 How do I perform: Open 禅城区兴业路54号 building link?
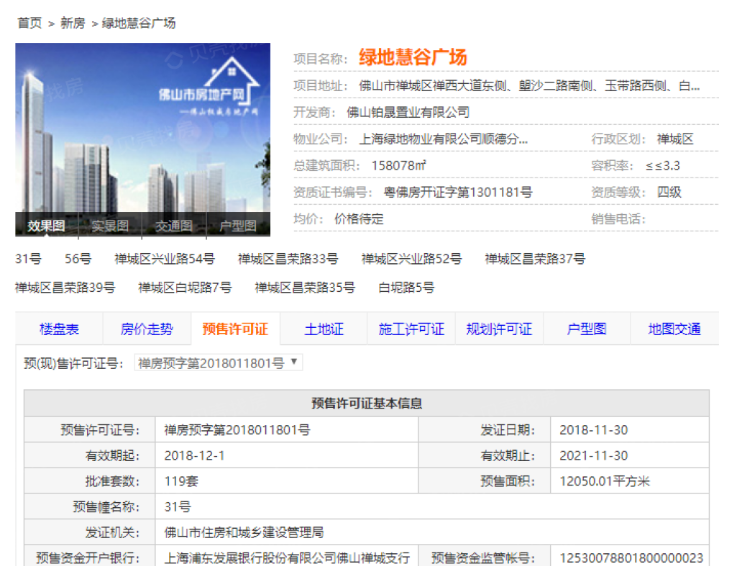[164, 259]
